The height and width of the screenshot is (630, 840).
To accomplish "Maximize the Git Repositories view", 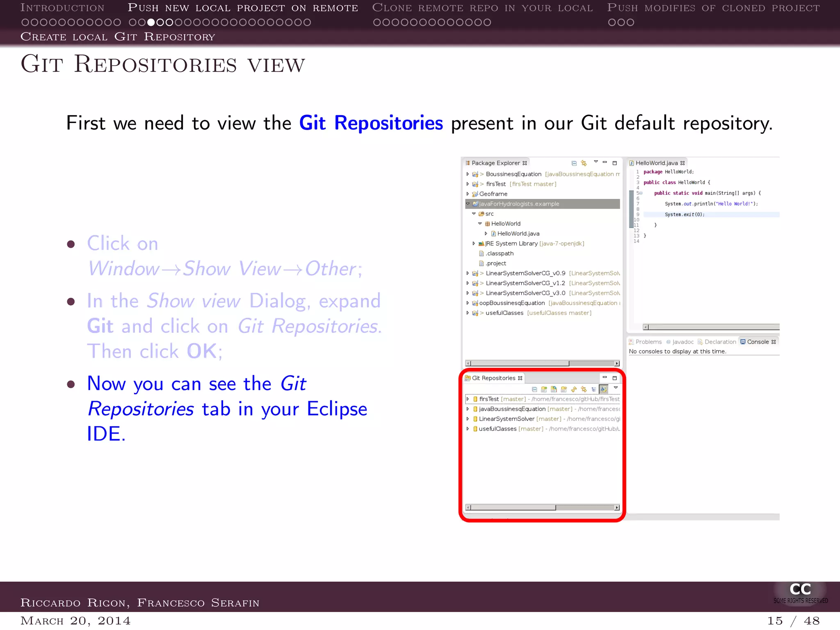I will [x=614, y=378].
